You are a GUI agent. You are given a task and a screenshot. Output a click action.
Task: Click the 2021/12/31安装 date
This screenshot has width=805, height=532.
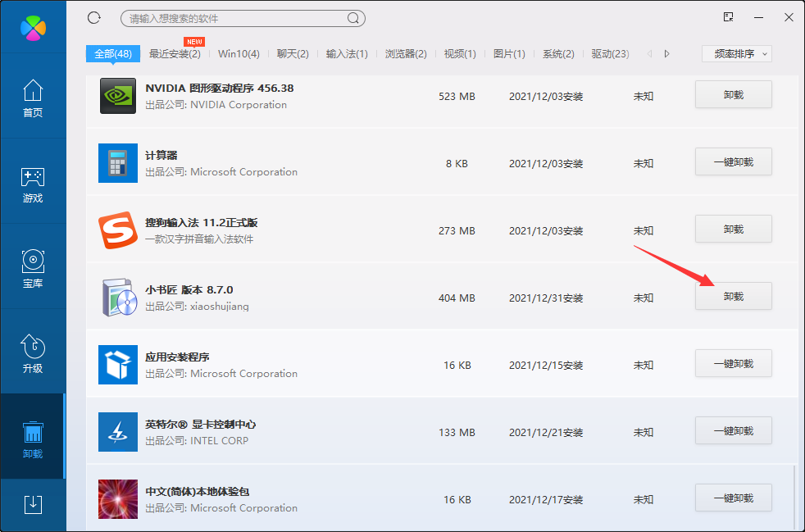point(546,298)
